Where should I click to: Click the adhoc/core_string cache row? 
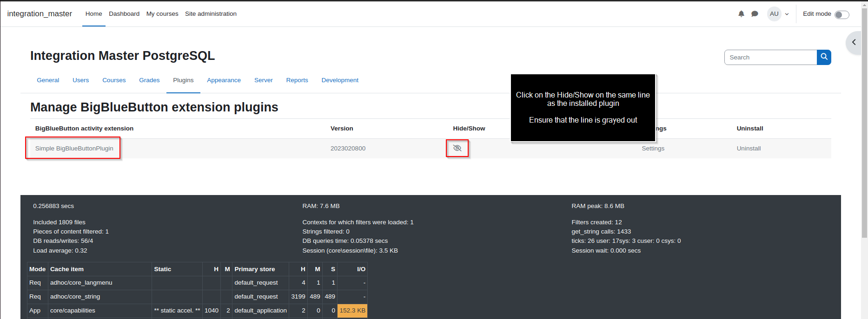(197, 297)
